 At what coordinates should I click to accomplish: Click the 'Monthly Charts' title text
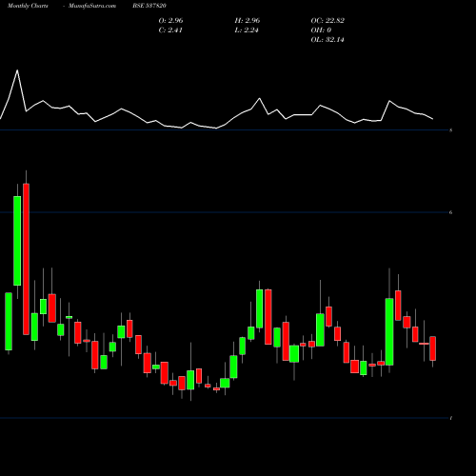click(28, 6)
